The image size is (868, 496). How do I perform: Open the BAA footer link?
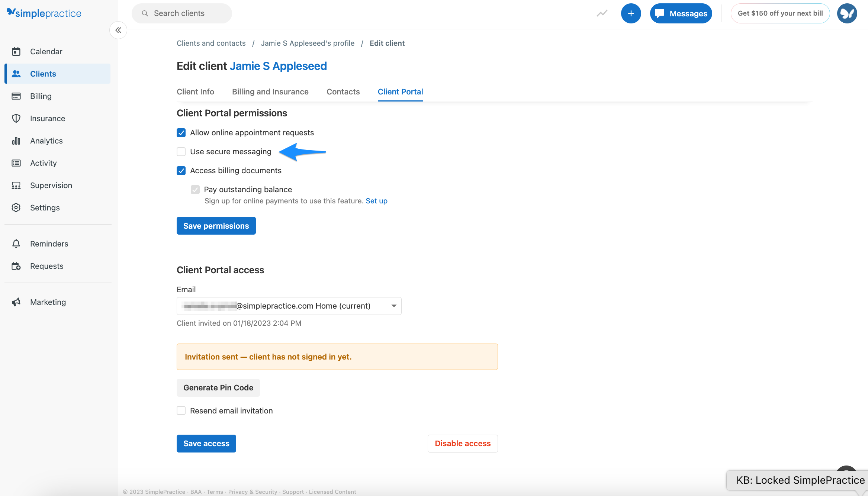click(196, 492)
